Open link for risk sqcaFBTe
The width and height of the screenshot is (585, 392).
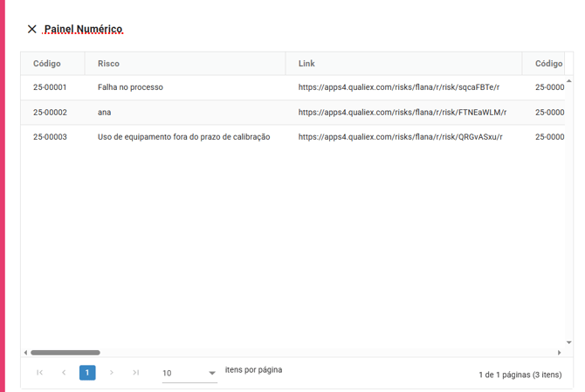(399, 87)
